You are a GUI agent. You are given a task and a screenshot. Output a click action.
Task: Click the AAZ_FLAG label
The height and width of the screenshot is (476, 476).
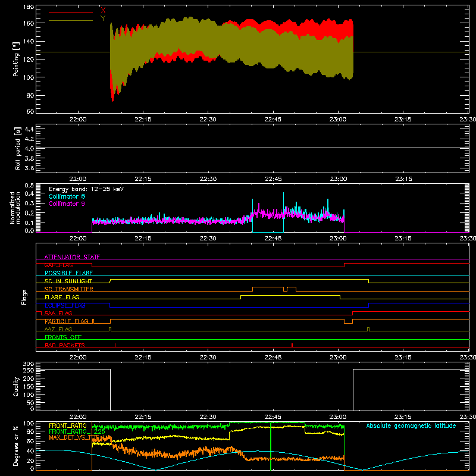pyautogui.click(x=58, y=329)
